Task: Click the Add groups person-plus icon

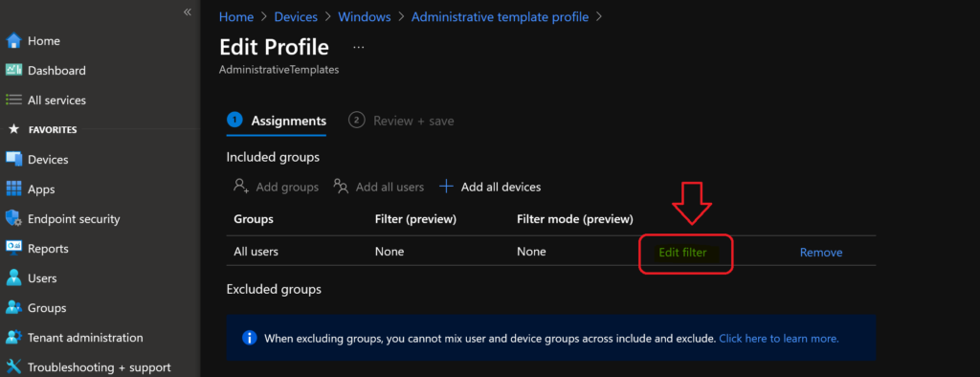Action: tap(241, 187)
